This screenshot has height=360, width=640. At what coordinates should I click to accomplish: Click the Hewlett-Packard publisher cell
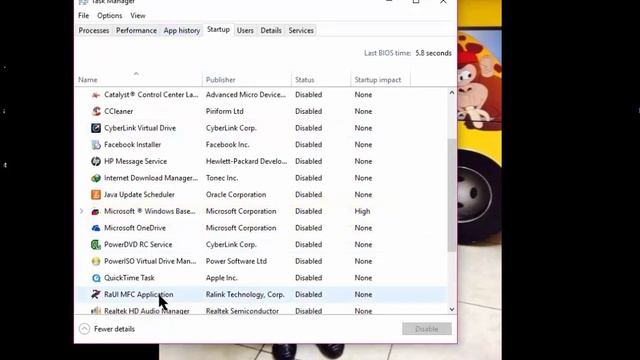coord(247,162)
